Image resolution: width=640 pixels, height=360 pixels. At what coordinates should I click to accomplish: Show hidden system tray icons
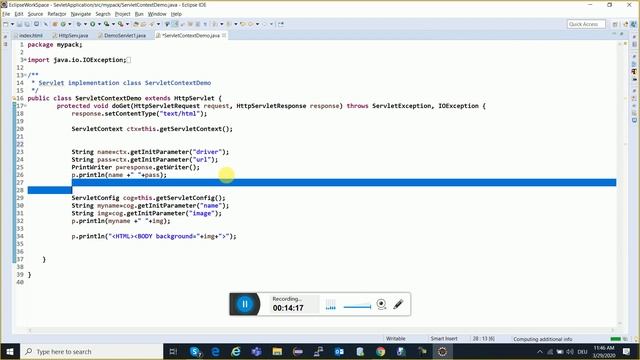click(x=540, y=351)
